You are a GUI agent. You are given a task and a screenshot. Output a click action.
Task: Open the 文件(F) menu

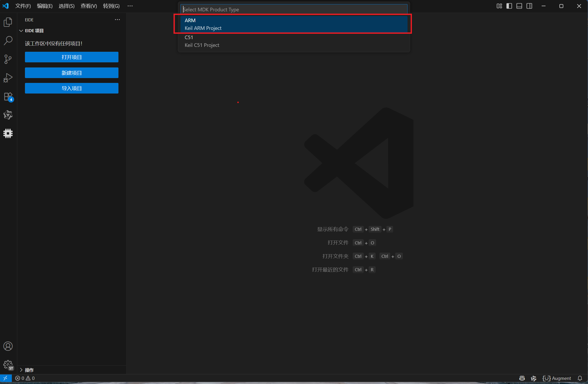coord(23,6)
